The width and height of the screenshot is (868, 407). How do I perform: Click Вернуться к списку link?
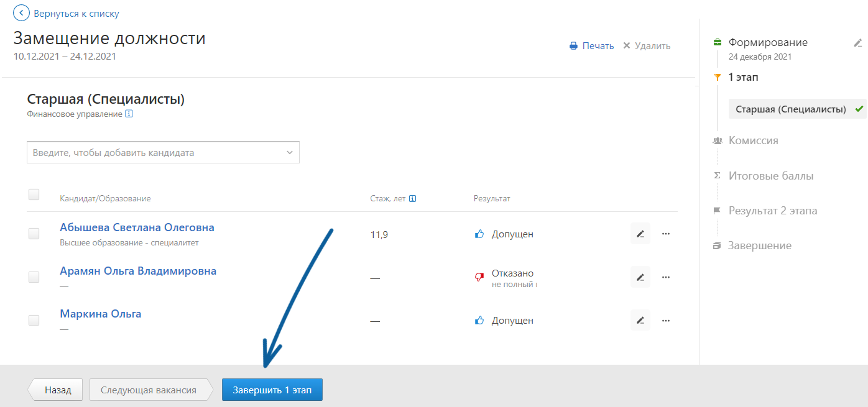click(x=76, y=13)
